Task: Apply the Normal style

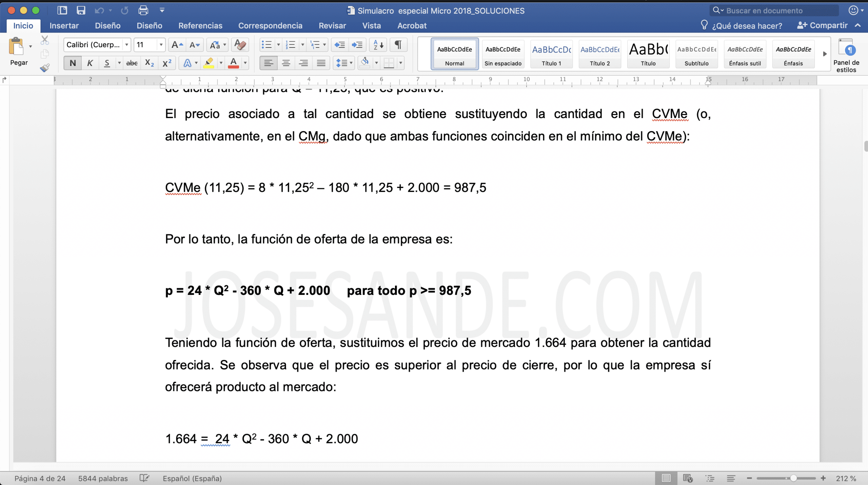Action: point(454,54)
